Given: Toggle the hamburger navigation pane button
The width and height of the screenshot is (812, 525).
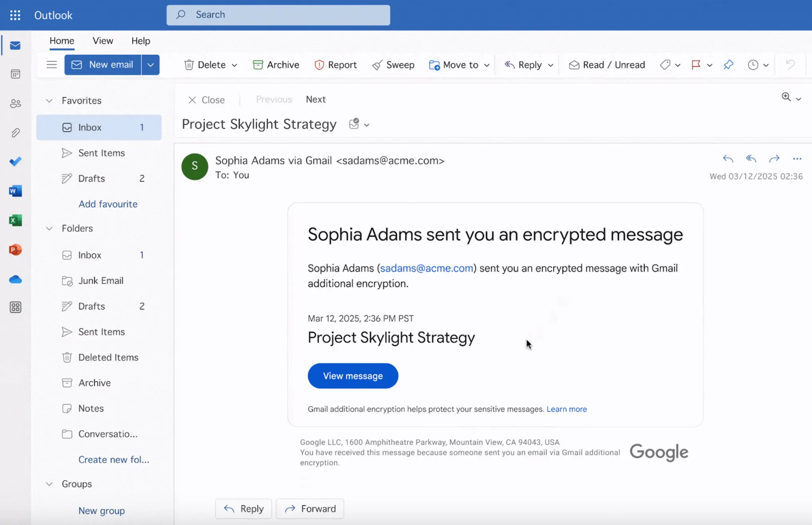Looking at the screenshot, I should pyautogui.click(x=51, y=65).
